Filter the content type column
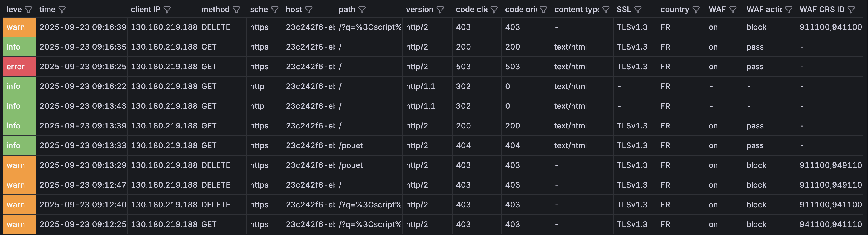Image resolution: width=868 pixels, height=235 pixels. (x=606, y=10)
